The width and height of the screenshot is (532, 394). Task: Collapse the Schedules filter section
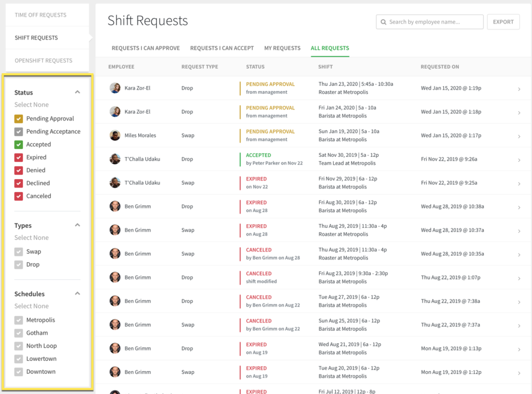click(x=77, y=293)
